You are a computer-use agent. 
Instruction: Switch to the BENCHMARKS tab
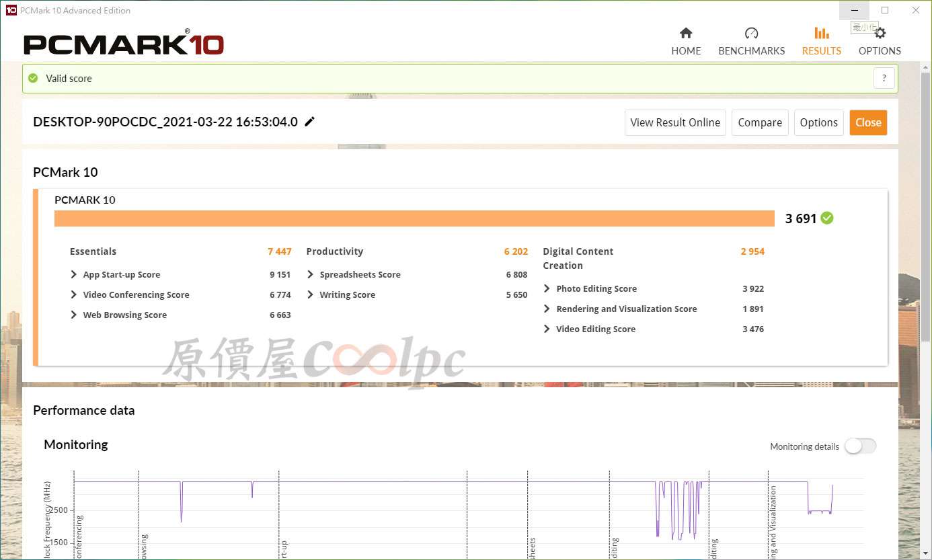(x=751, y=42)
